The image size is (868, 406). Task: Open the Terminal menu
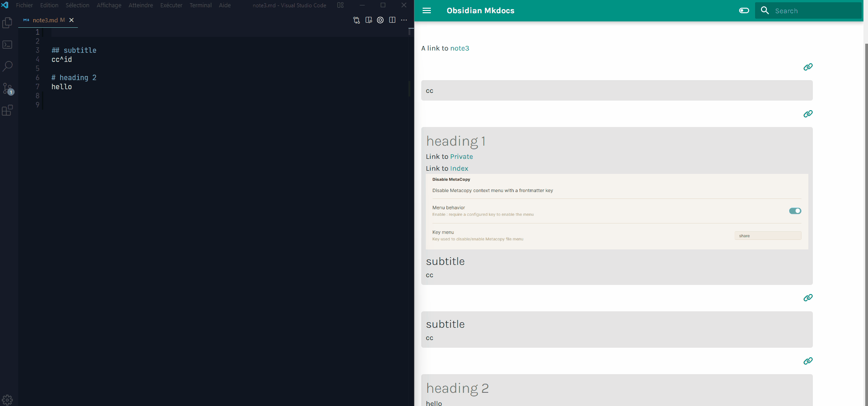click(201, 5)
